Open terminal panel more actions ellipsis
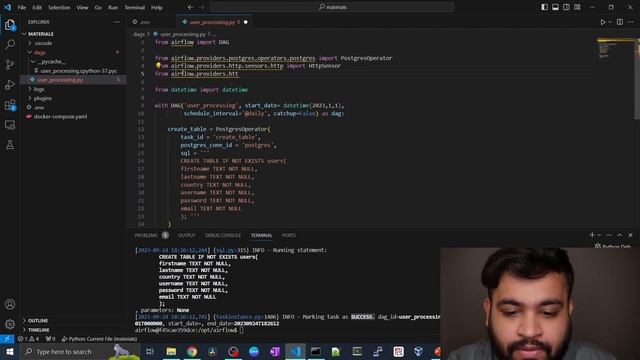The width and height of the screenshot is (640, 360). tap(609, 235)
